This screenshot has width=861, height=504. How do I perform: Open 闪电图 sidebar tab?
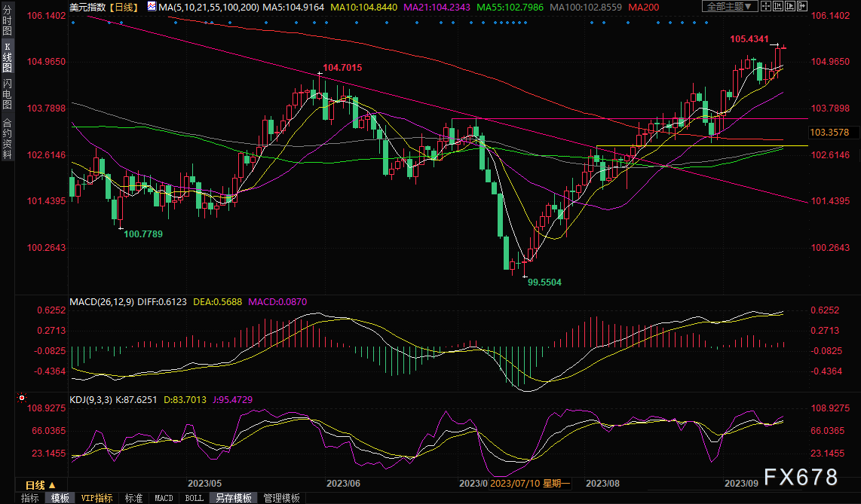click(7, 93)
